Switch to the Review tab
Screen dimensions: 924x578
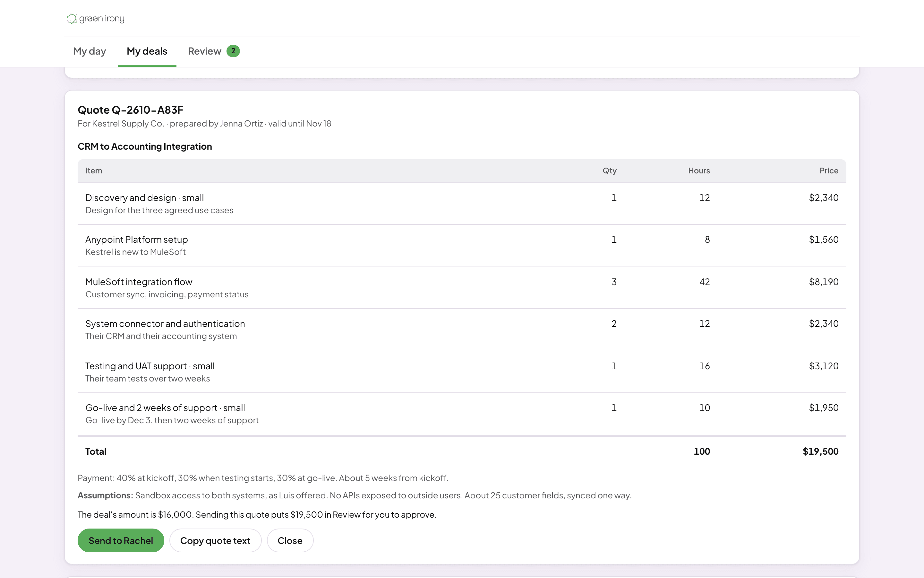[214, 51]
